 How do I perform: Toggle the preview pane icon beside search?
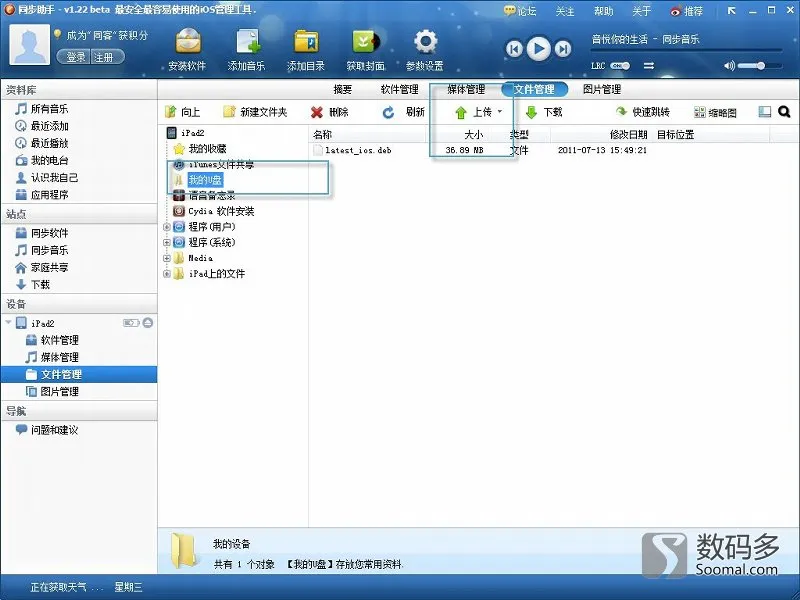click(765, 112)
